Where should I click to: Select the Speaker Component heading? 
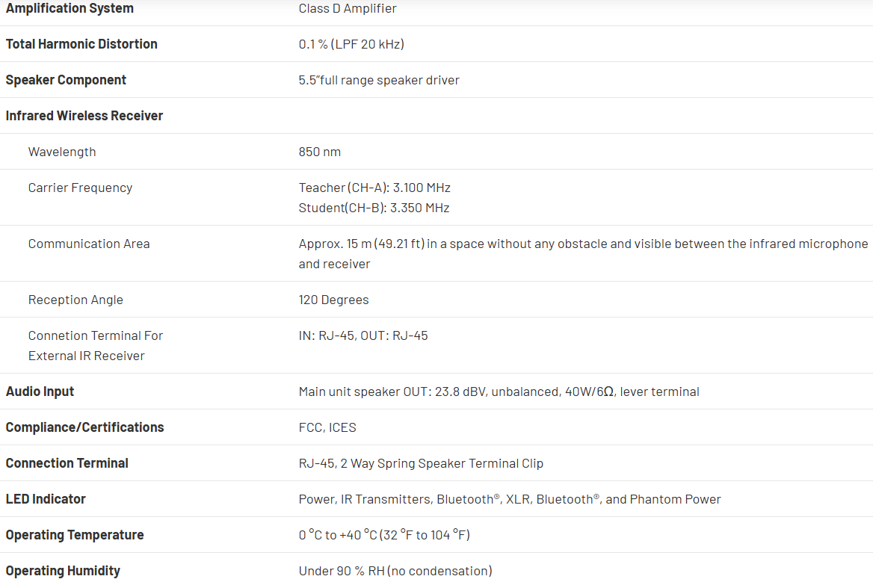66,80
